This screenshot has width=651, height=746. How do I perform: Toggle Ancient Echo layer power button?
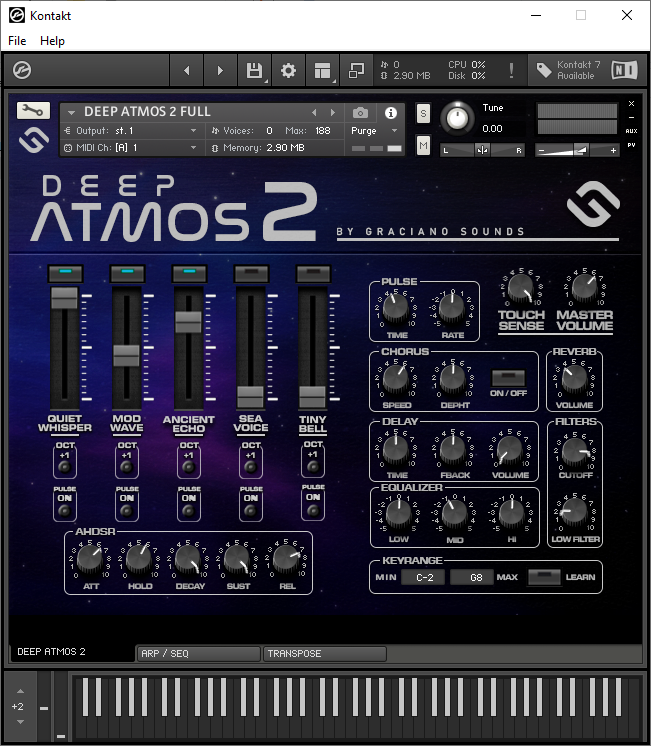coord(189,274)
